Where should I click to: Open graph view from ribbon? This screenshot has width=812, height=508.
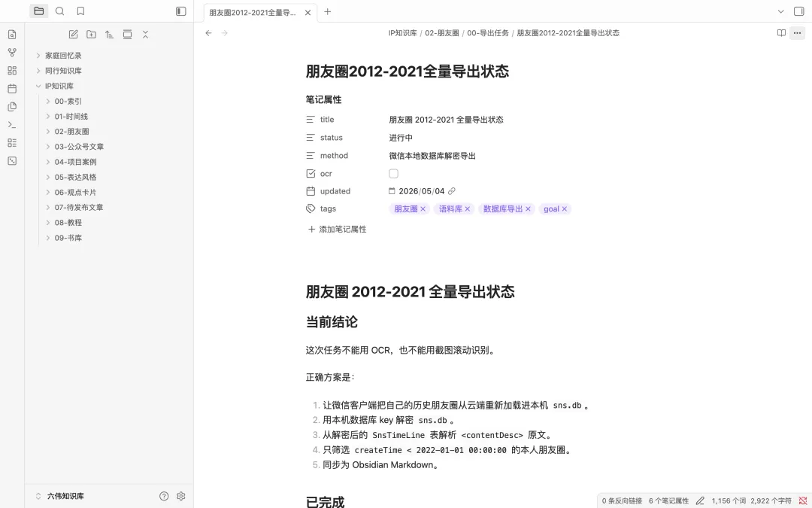(13, 53)
